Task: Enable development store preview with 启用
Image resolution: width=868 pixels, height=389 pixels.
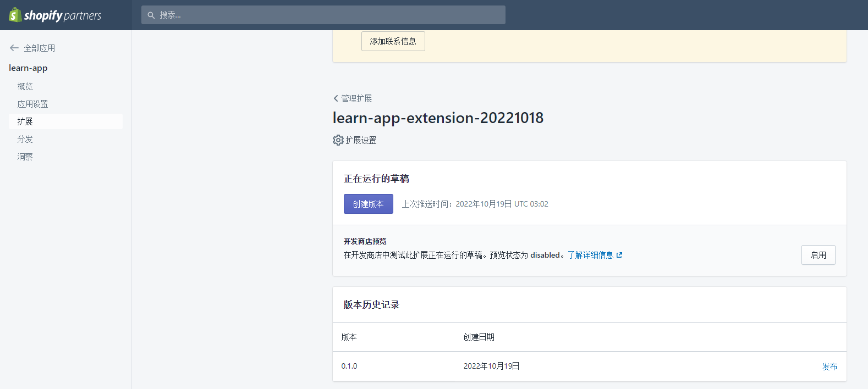Action: point(818,255)
